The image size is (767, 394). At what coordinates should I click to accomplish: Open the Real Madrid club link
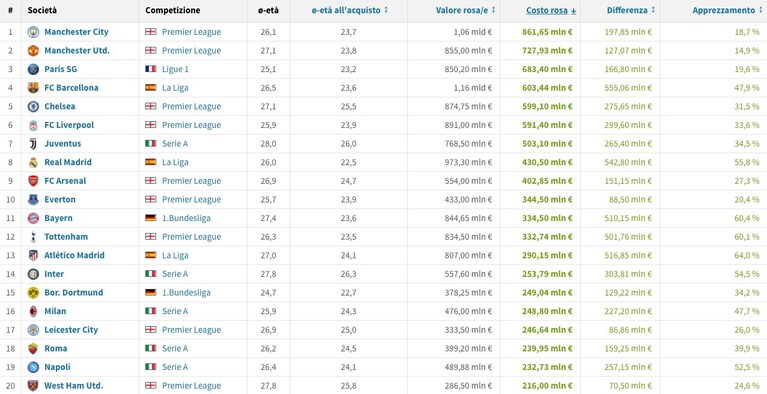68,162
